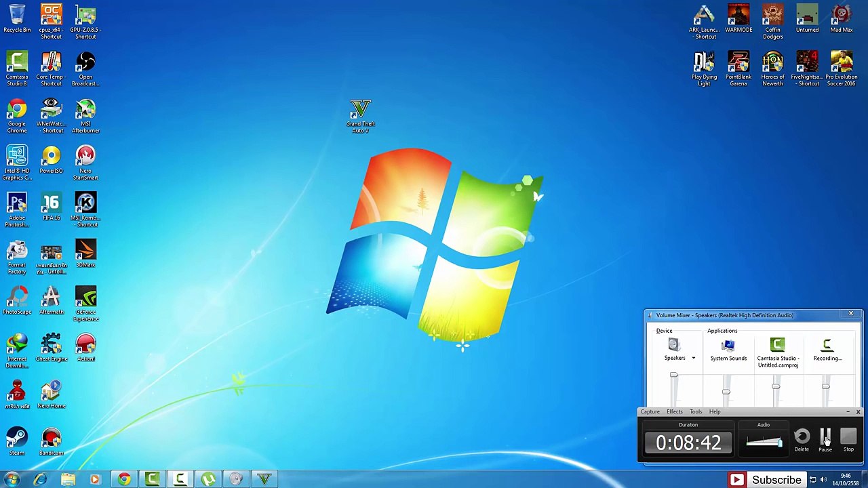
Task: Click the Recording app icon in Volume Mixer
Action: 827,345
